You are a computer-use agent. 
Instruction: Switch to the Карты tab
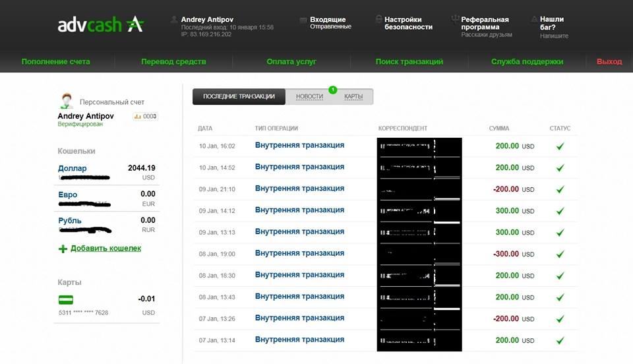(353, 97)
